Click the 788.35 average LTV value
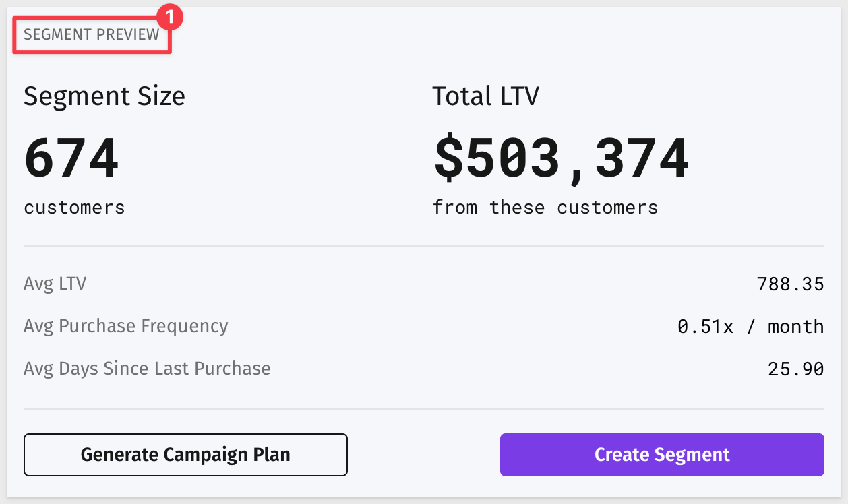Viewport: 848px width, 504px height. click(790, 284)
